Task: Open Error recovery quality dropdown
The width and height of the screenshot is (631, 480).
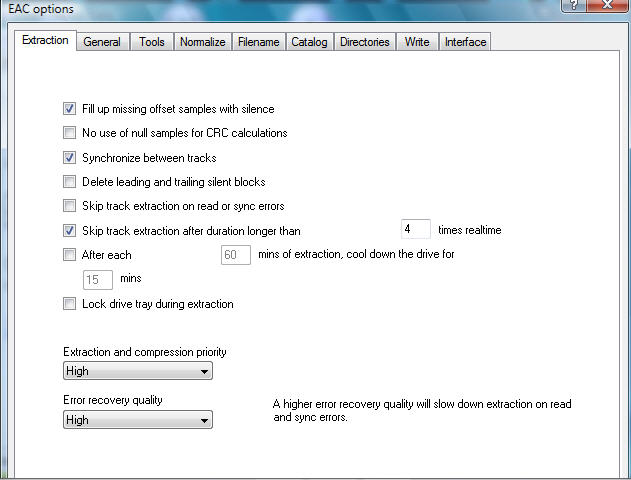Action: point(138,420)
